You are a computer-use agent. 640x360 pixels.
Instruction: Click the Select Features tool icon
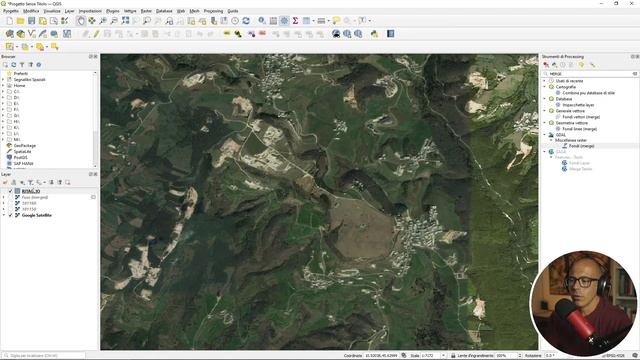click(9, 47)
